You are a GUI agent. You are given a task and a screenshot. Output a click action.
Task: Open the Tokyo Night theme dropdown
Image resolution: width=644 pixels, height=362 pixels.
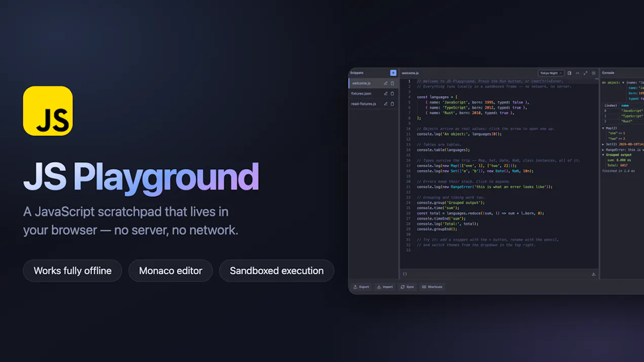point(551,73)
